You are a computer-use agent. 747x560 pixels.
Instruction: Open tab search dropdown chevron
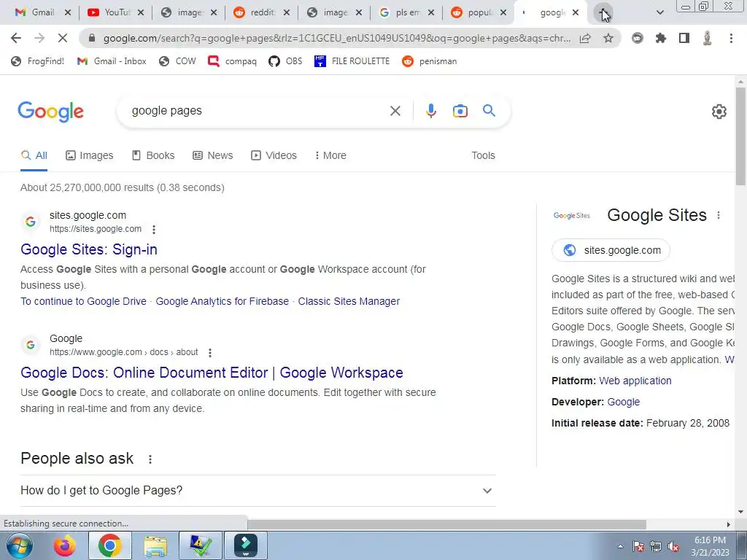659,13
